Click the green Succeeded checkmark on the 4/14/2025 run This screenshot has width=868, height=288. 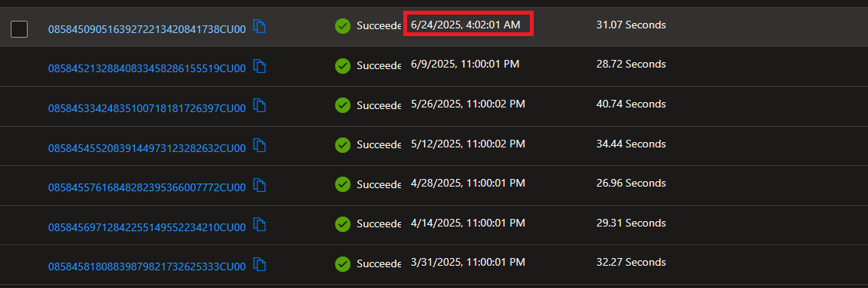click(x=343, y=224)
